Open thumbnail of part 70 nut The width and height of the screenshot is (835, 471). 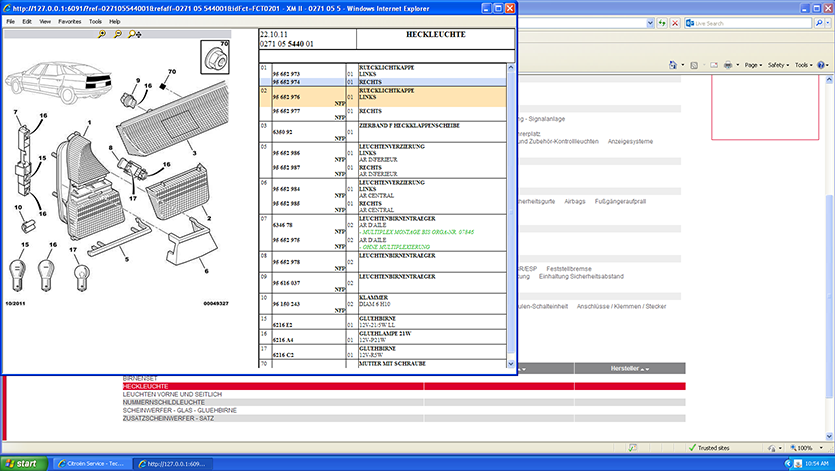[215, 56]
